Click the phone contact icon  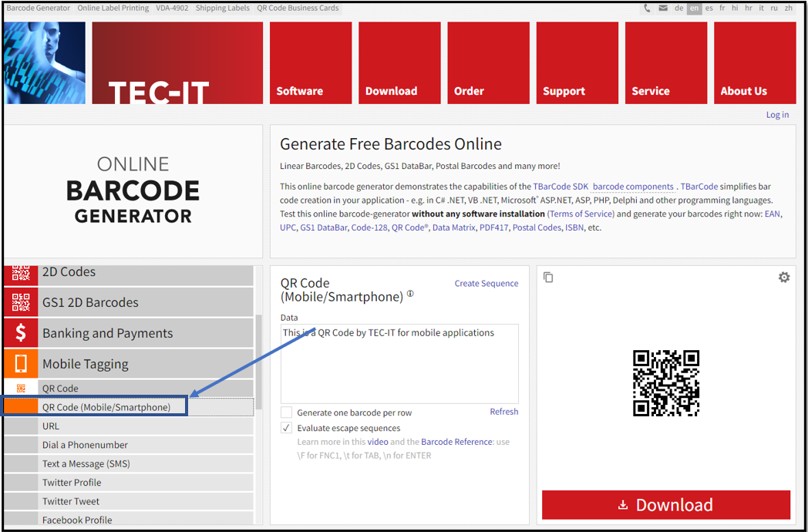click(x=647, y=8)
